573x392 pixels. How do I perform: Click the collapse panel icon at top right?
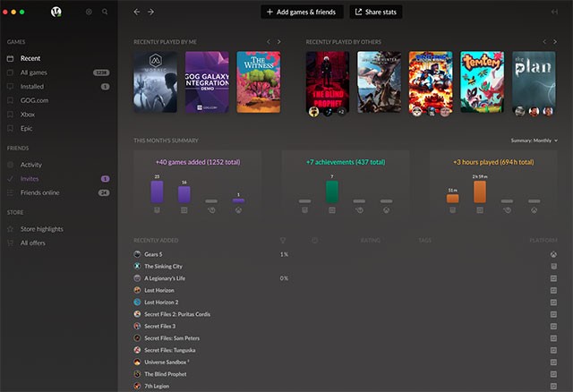tap(555, 12)
